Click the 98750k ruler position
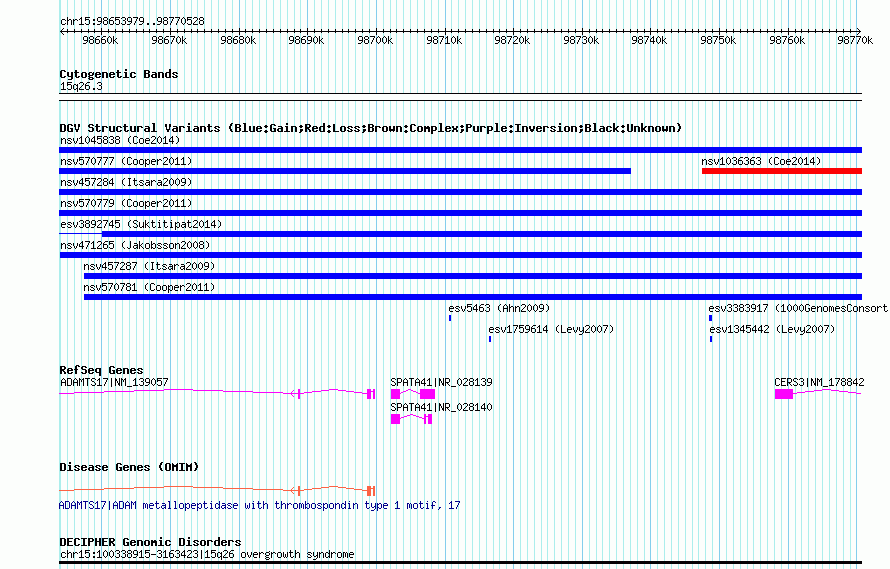 click(x=718, y=40)
